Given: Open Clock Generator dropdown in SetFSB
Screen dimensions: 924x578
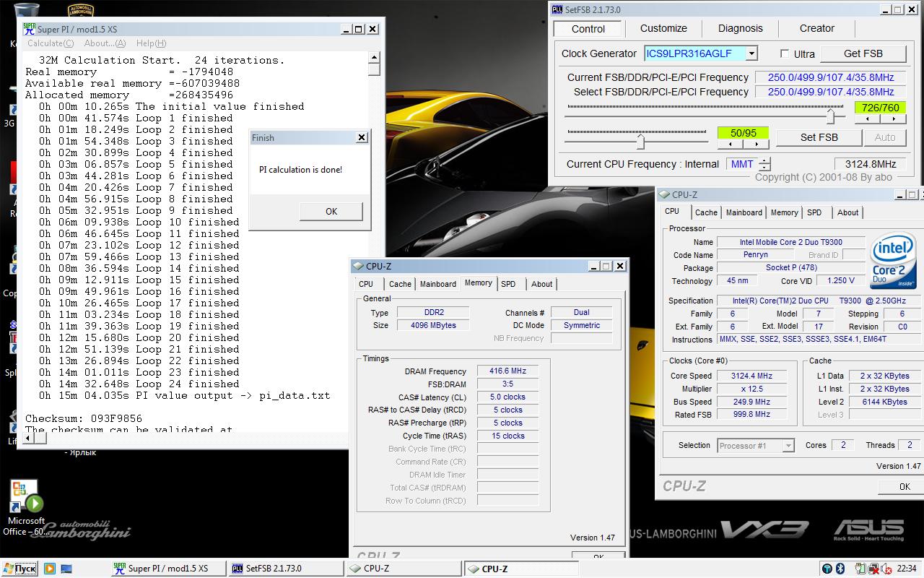Looking at the screenshot, I should click(x=751, y=53).
